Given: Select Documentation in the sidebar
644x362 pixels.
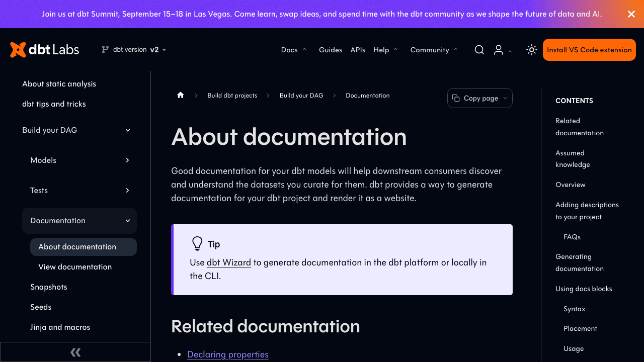Looking at the screenshot, I should coord(58,221).
